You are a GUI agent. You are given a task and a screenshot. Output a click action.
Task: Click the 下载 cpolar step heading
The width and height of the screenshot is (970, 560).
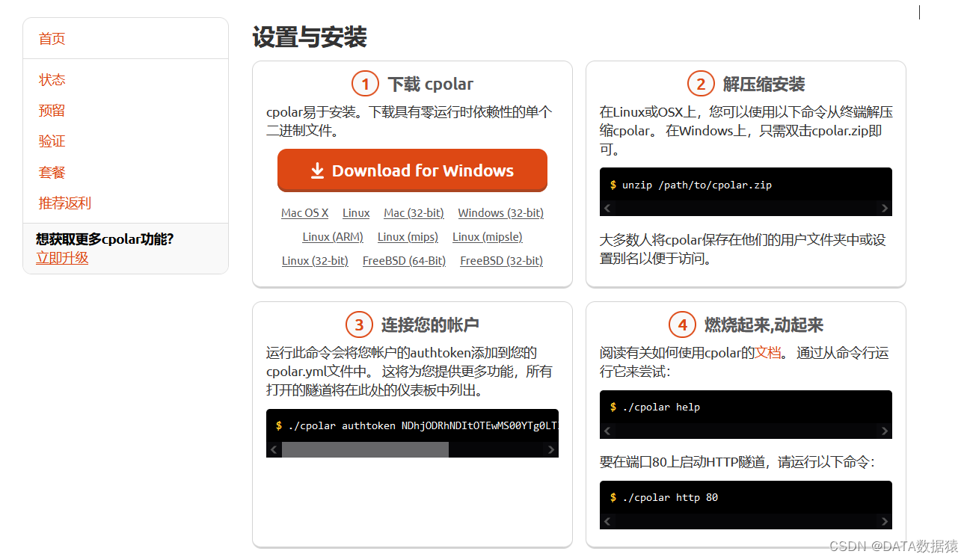coord(430,84)
